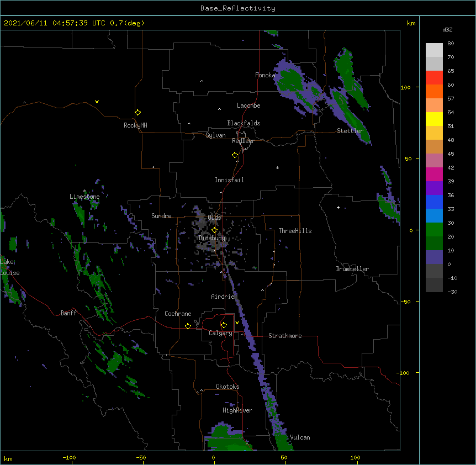Select the bright yellow legend swatch
476x465 pixels.
coord(434,119)
